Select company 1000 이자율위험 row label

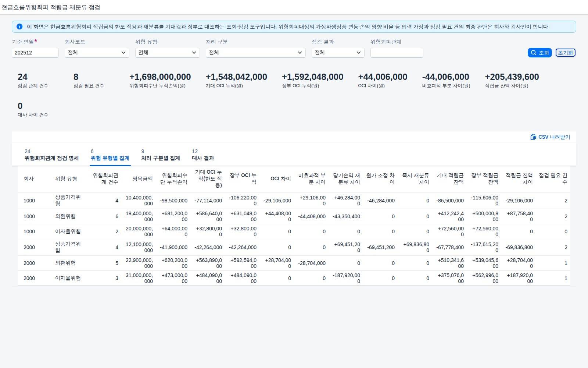pos(68,231)
